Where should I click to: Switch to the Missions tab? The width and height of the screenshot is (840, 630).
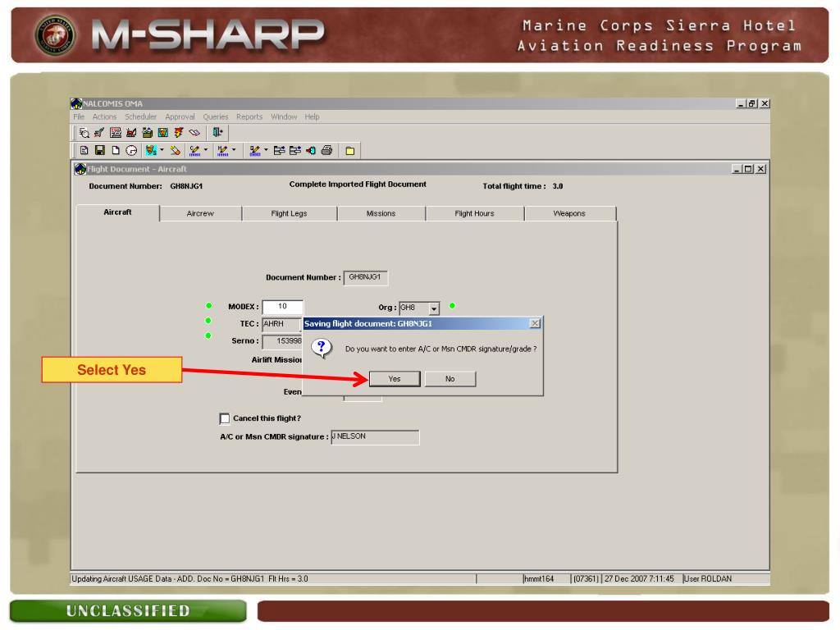(381, 214)
